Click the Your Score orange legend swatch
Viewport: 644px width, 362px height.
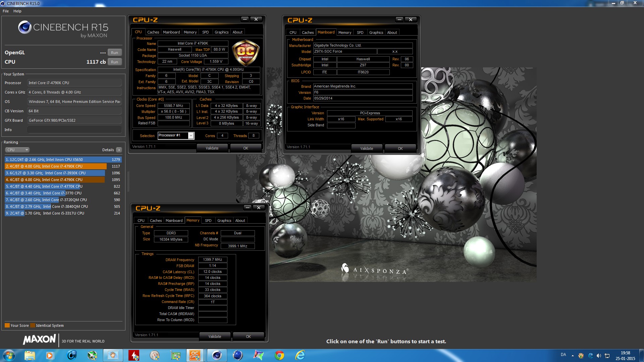pyautogui.click(x=7, y=325)
